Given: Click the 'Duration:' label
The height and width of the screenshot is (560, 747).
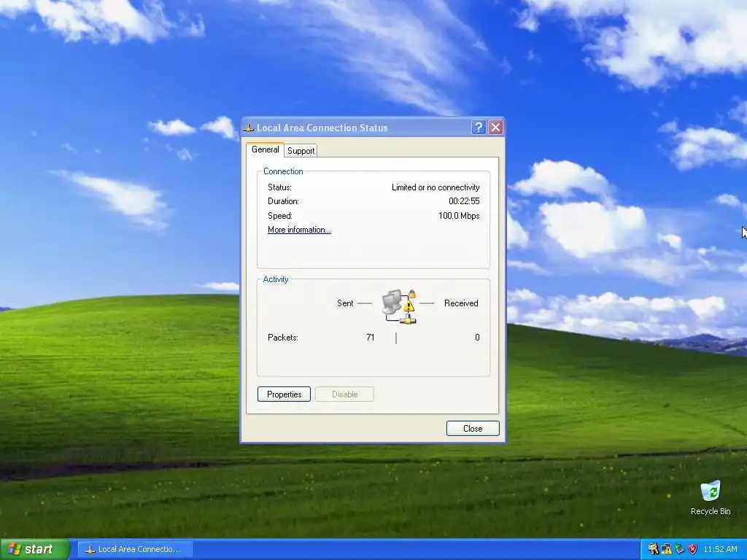Looking at the screenshot, I should click(283, 201).
